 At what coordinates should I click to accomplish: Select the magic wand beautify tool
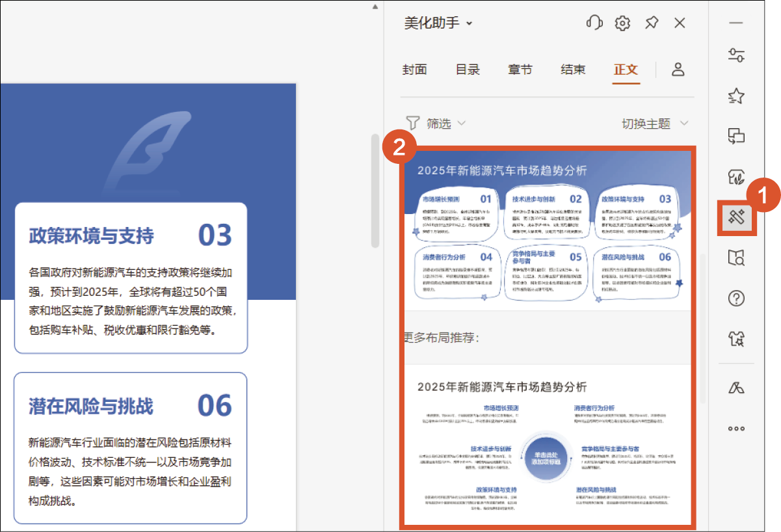(736, 218)
